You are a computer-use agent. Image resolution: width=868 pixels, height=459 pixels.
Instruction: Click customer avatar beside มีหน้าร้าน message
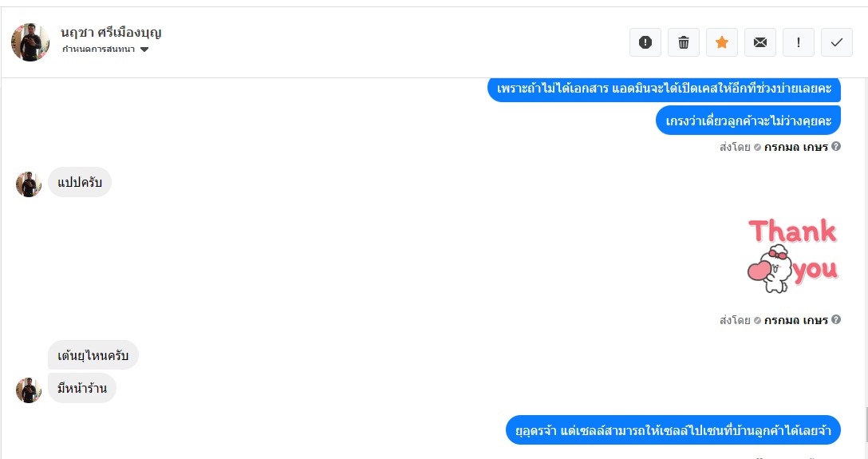click(29, 390)
